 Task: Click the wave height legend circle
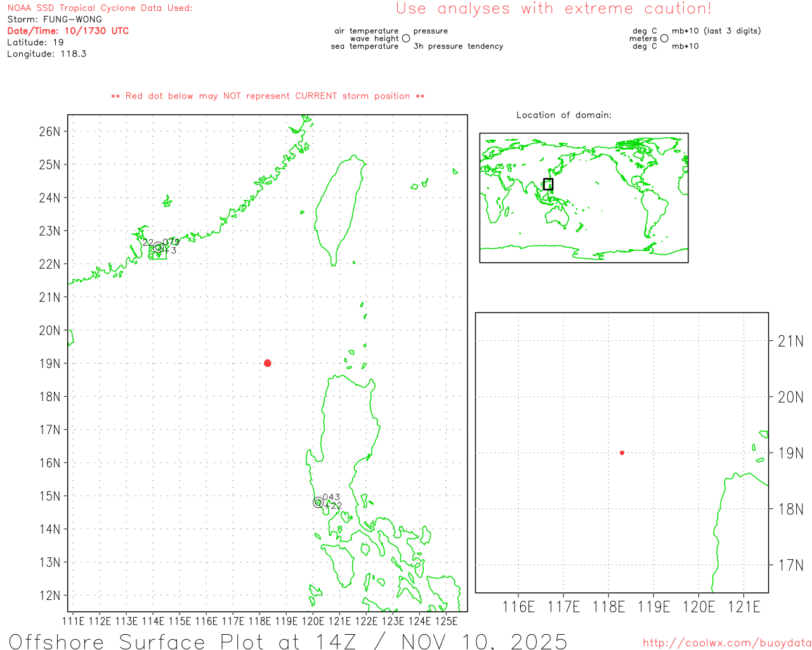[x=406, y=39]
